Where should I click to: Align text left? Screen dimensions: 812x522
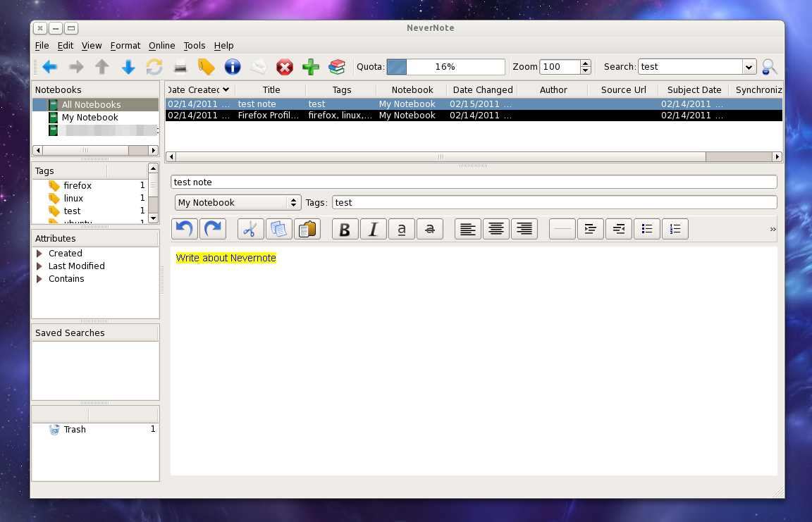coord(467,229)
